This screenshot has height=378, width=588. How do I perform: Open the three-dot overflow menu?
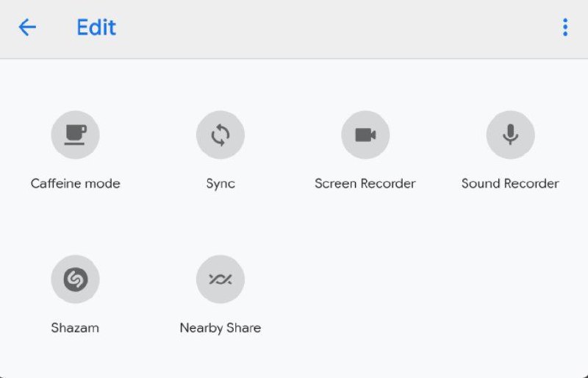coord(564,28)
